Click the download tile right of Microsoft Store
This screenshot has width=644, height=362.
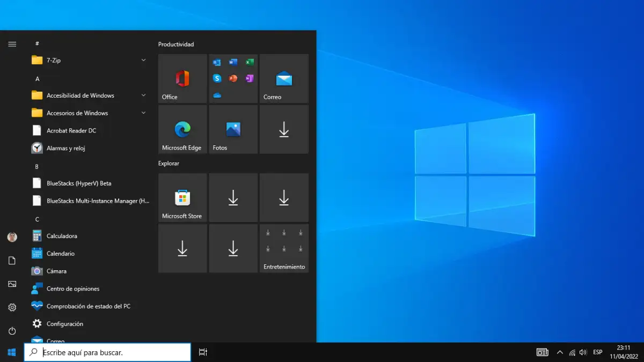[x=233, y=197]
